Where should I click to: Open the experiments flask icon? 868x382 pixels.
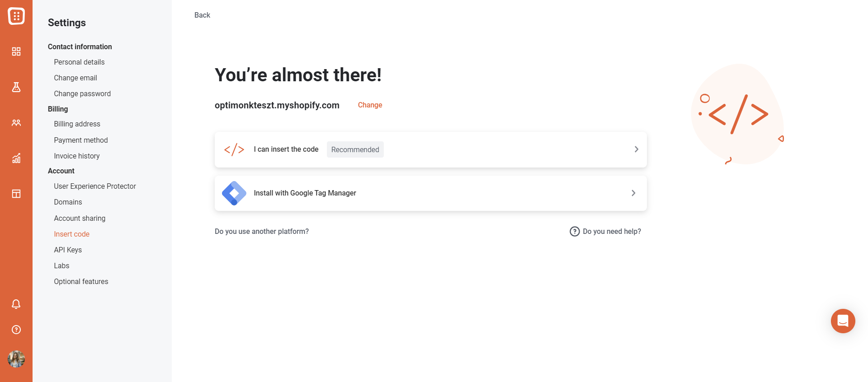point(16,87)
